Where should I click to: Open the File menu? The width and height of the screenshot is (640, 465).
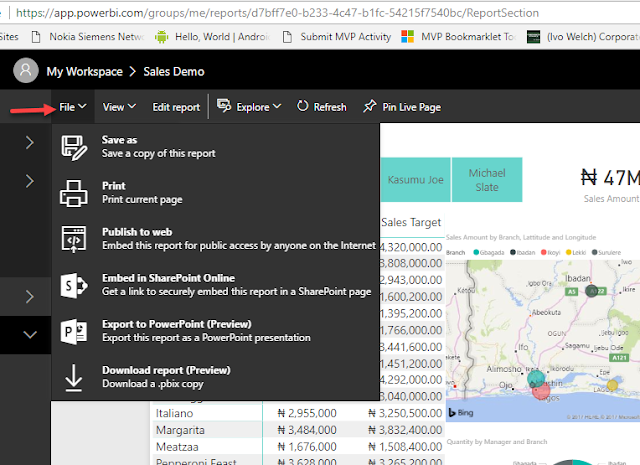[x=73, y=107]
